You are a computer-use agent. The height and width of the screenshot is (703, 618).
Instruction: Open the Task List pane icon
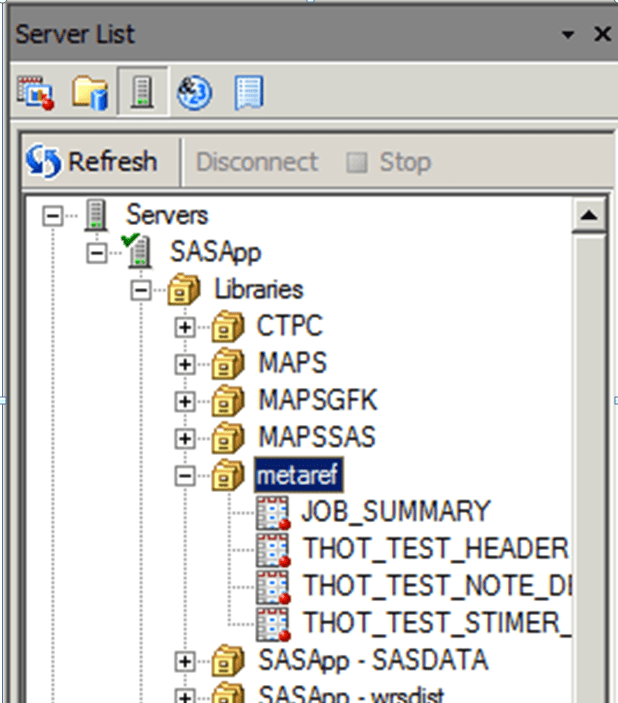35,92
